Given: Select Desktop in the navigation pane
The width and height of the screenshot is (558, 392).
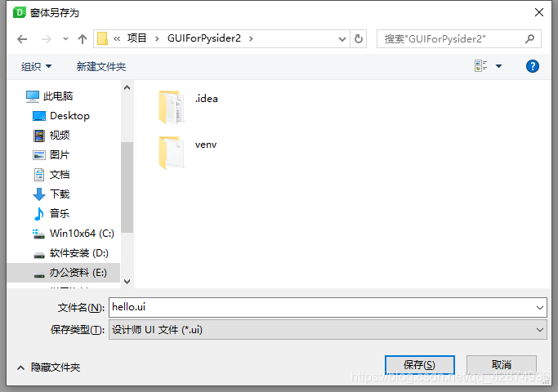Looking at the screenshot, I should tap(60, 116).
